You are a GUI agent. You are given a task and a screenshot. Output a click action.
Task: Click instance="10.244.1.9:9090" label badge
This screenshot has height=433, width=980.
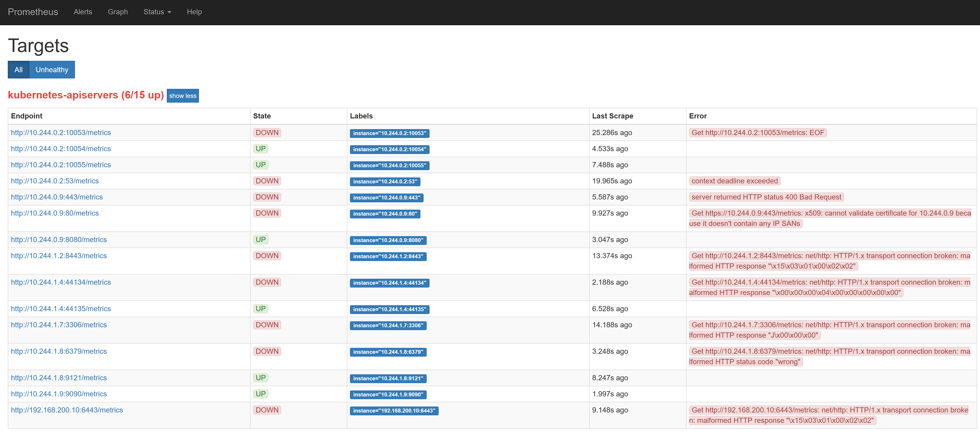click(388, 395)
